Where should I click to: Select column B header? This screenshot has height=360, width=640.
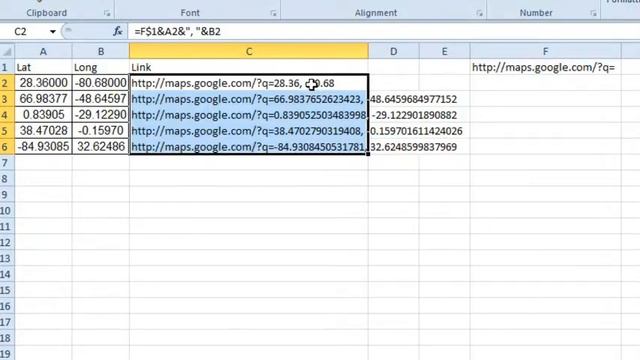[101, 51]
